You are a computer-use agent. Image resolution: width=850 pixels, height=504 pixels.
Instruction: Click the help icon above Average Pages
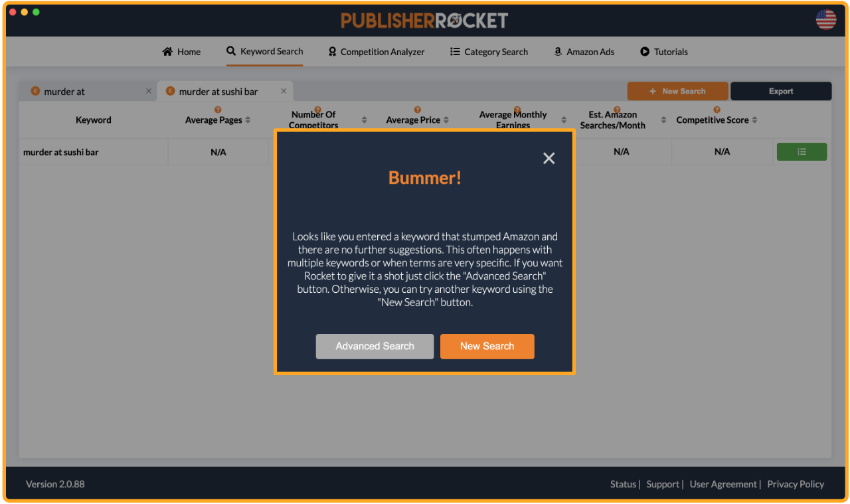point(217,110)
